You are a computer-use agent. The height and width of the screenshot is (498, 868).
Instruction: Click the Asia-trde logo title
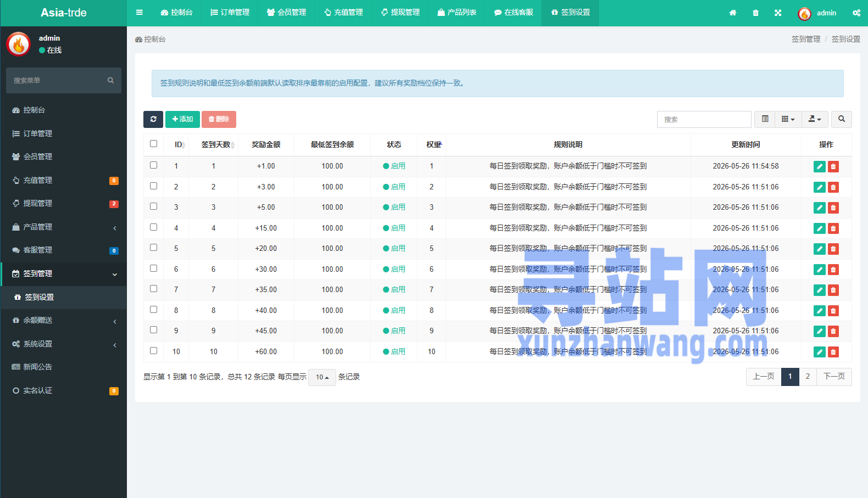click(63, 13)
